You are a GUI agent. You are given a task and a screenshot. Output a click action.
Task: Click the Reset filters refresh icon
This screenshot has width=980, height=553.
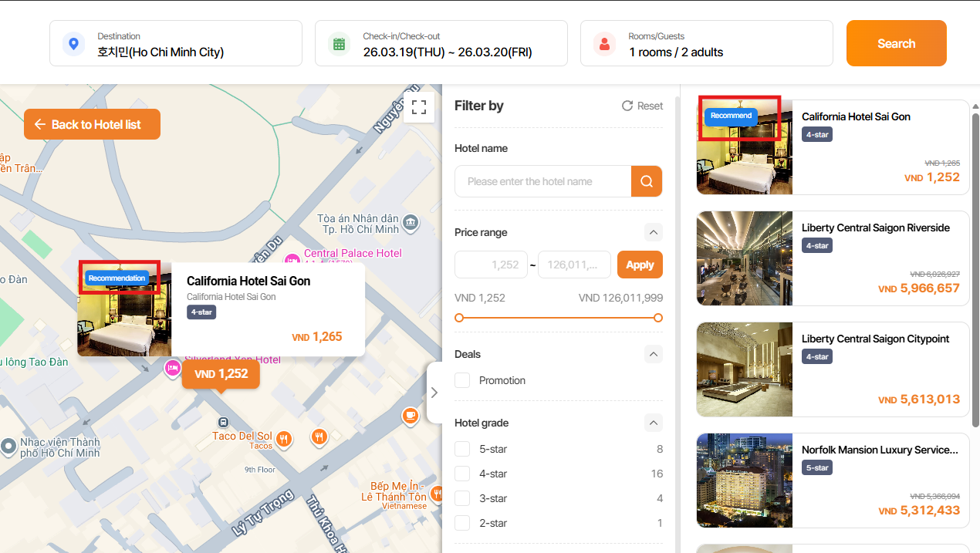click(627, 106)
